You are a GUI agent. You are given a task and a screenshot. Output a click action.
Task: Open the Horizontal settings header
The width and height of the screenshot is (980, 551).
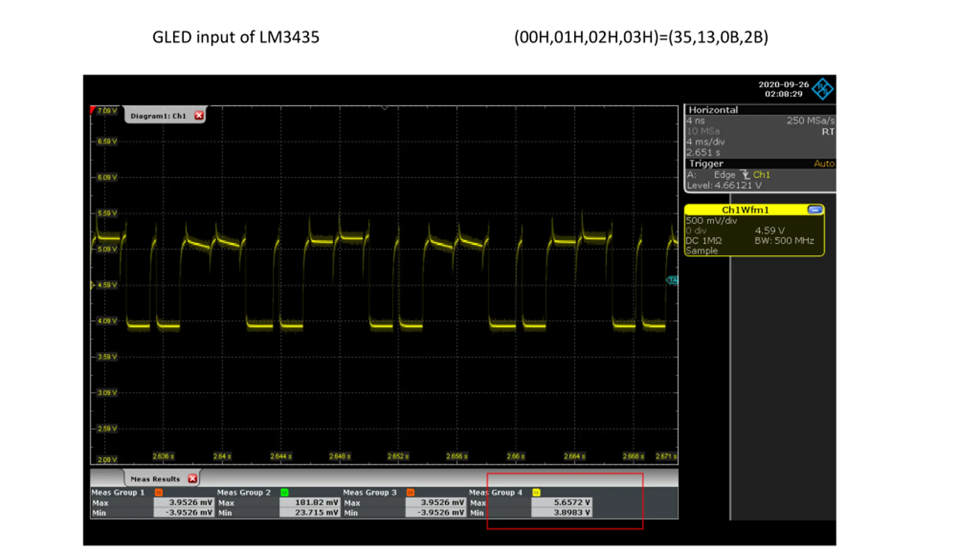click(760, 110)
